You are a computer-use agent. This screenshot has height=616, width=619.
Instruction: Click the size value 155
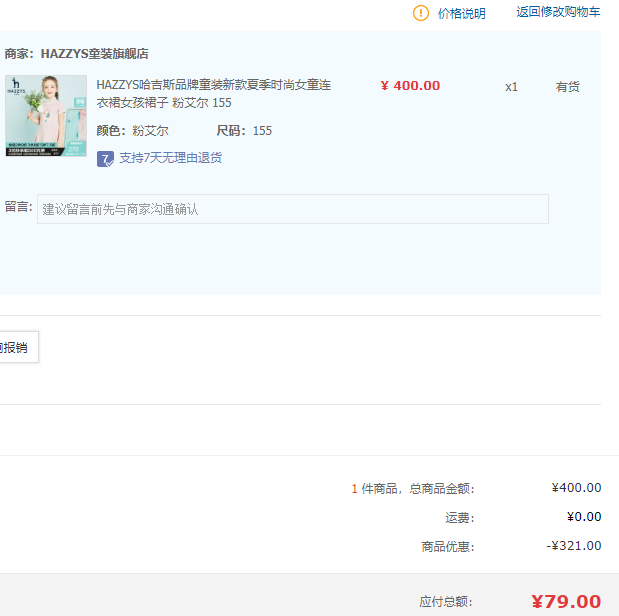click(262, 131)
